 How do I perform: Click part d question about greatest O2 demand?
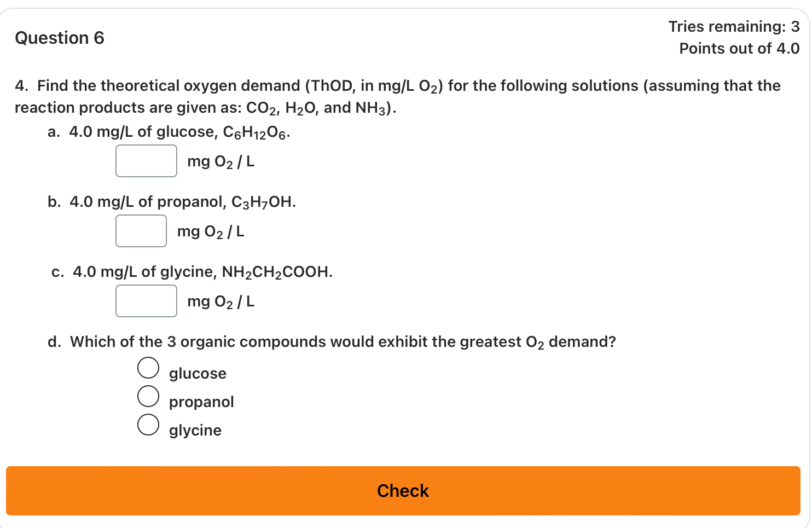coord(332,341)
